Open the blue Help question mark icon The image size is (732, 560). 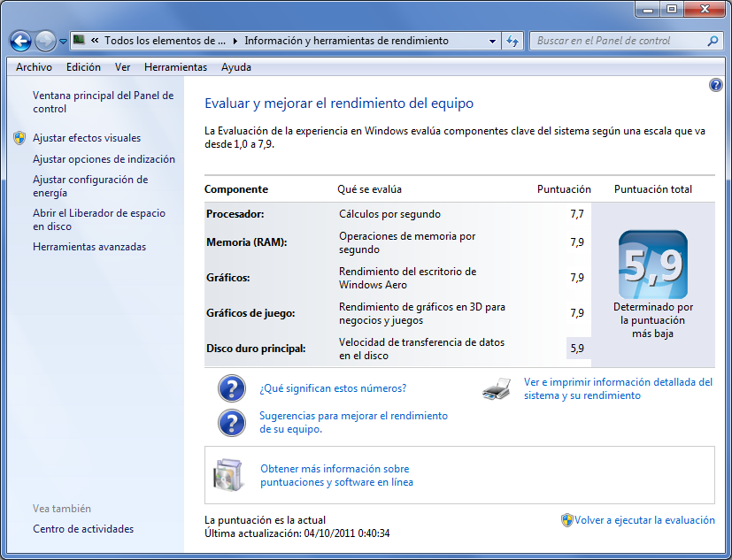click(716, 85)
